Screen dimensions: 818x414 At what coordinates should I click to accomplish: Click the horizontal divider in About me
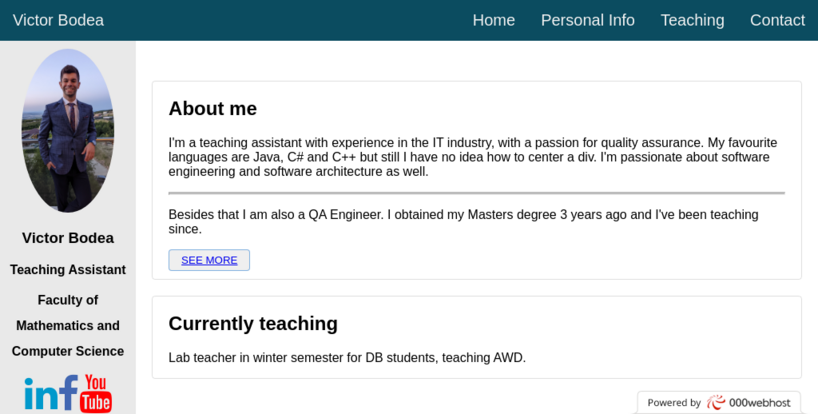coord(476,193)
